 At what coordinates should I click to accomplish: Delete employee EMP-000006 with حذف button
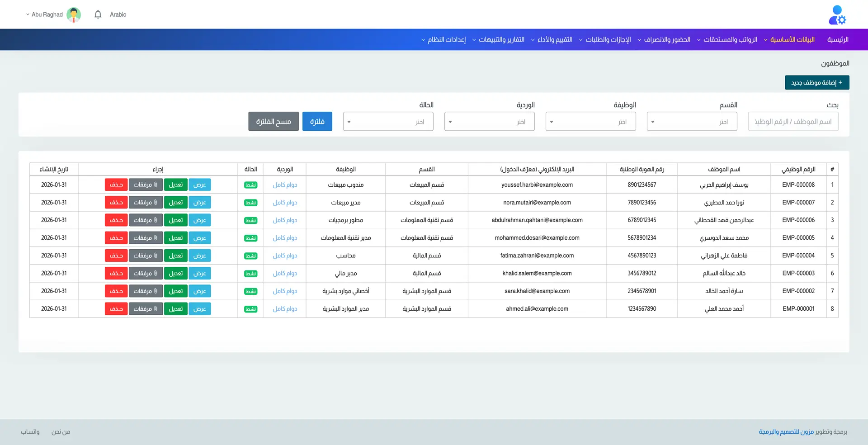[x=116, y=220]
